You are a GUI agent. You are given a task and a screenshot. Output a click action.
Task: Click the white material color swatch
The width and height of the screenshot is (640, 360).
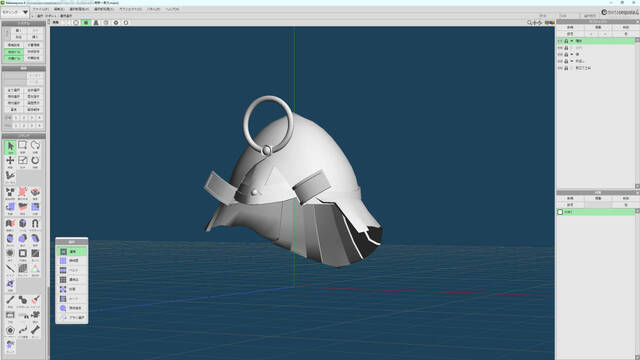(560, 212)
